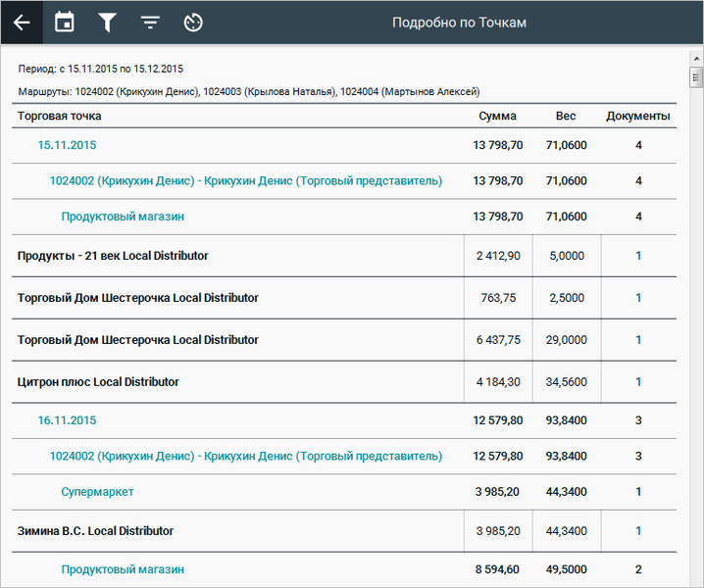Screen dimensions: 704x588
Task: Click the Документы column header
Action: [637, 117]
